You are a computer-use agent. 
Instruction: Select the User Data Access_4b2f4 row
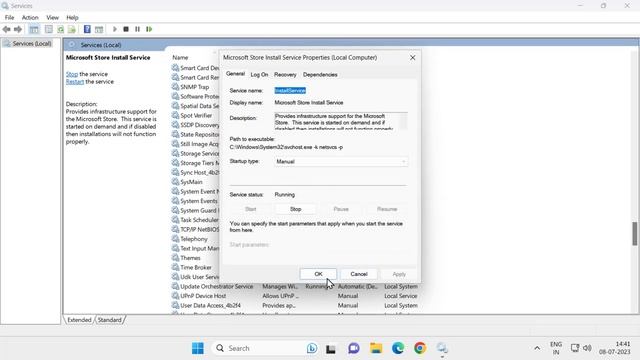tap(295, 305)
